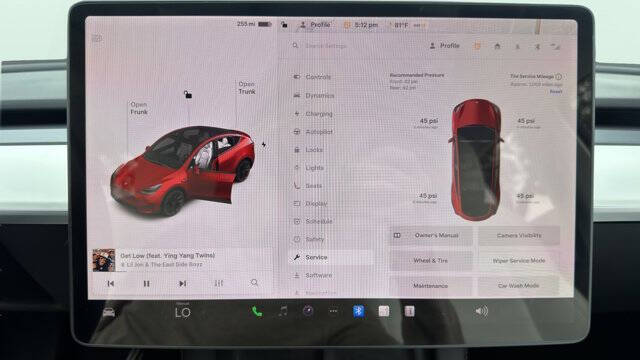Open Wheel & Tire settings

pos(431,260)
